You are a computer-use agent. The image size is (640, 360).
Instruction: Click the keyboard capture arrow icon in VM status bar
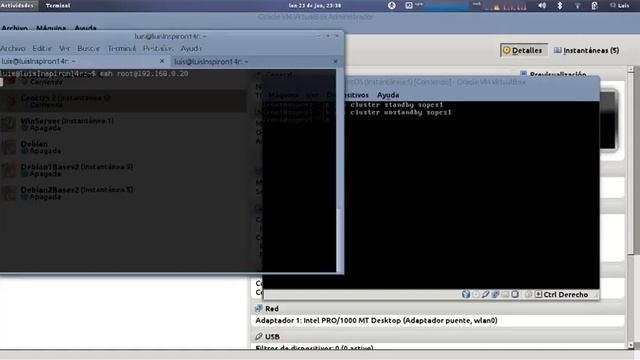pyautogui.click(x=538, y=294)
